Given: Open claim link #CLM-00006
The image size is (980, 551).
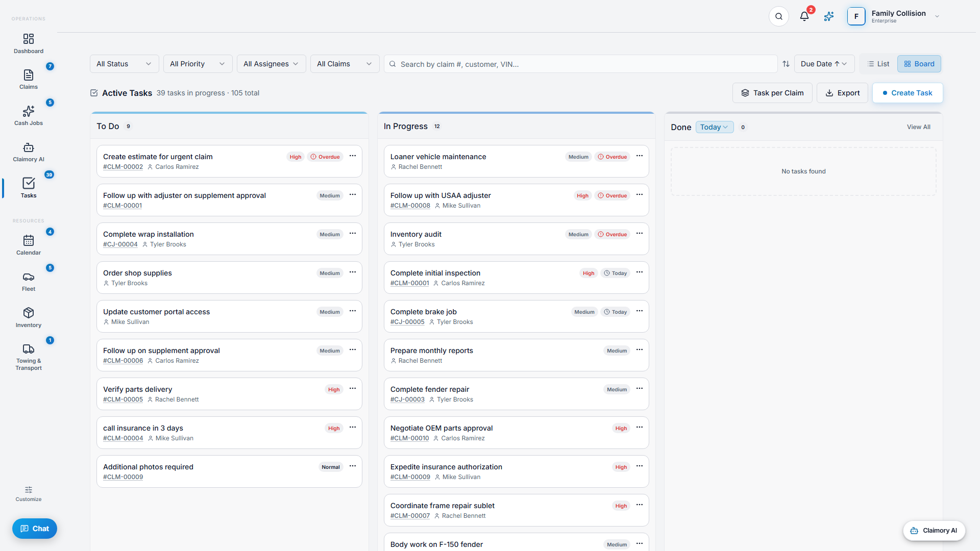Looking at the screenshot, I should [x=123, y=361].
